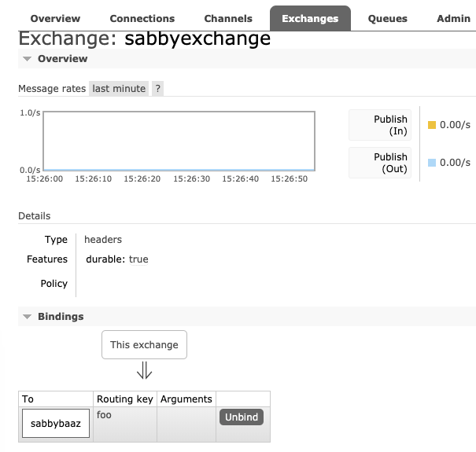Image resolution: width=476 pixels, height=452 pixels.
Task: Select the Publish (In) legend label
Action: pos(380,125)
